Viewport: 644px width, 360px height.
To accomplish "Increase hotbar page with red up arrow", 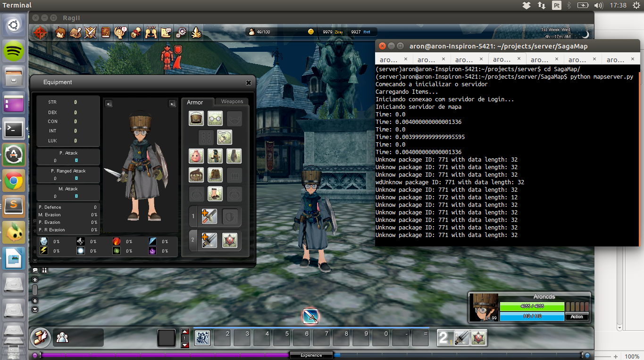I will click(x=185, y=332).
